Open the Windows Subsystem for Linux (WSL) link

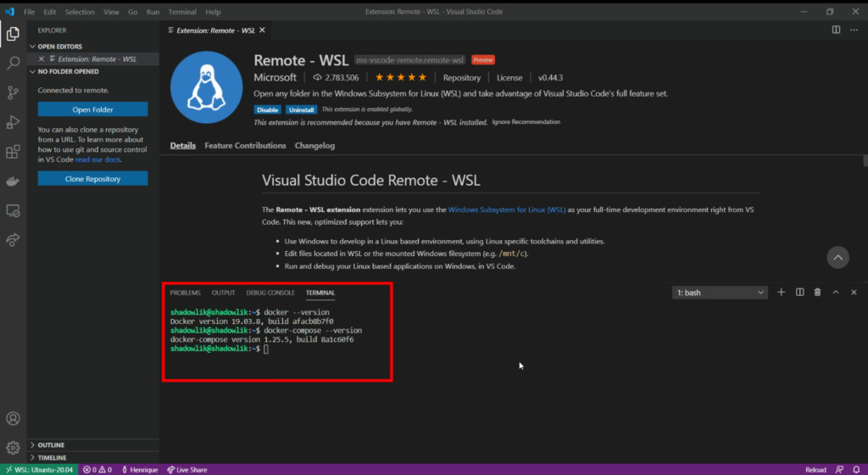click(x=507, y=210)
